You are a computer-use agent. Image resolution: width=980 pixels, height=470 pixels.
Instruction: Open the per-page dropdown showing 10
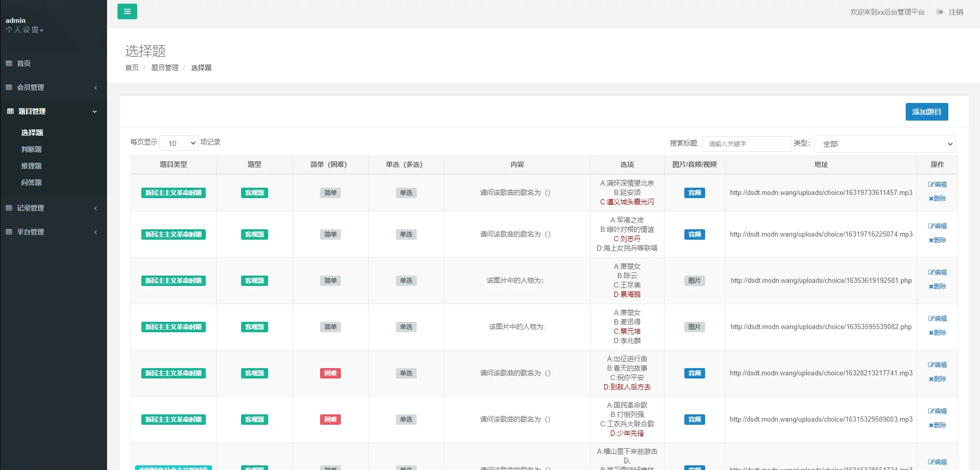coord(179,143)
